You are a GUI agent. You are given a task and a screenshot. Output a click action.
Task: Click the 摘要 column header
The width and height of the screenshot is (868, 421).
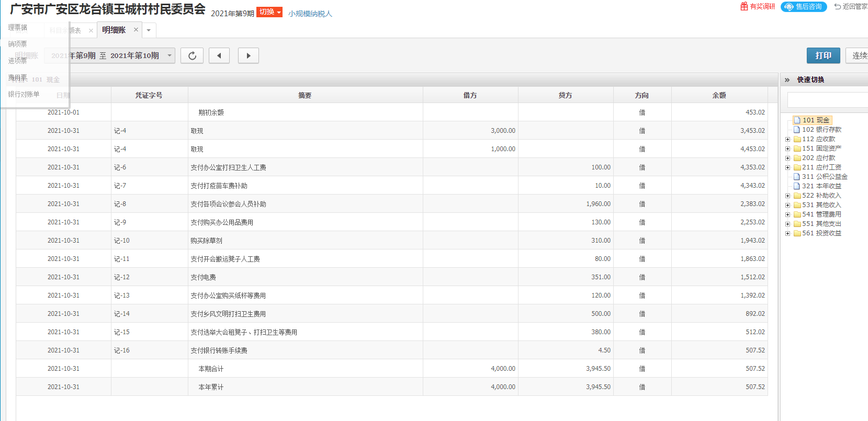pos(305,95)
